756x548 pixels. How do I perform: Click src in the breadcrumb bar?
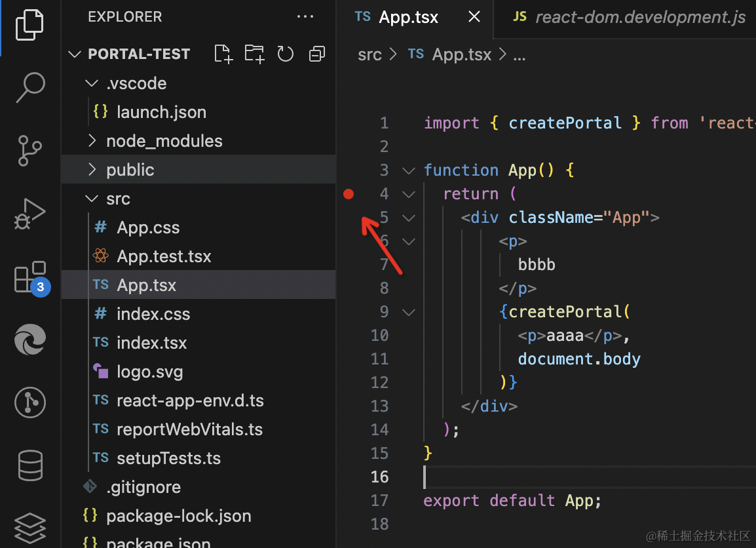pos(369,54)
